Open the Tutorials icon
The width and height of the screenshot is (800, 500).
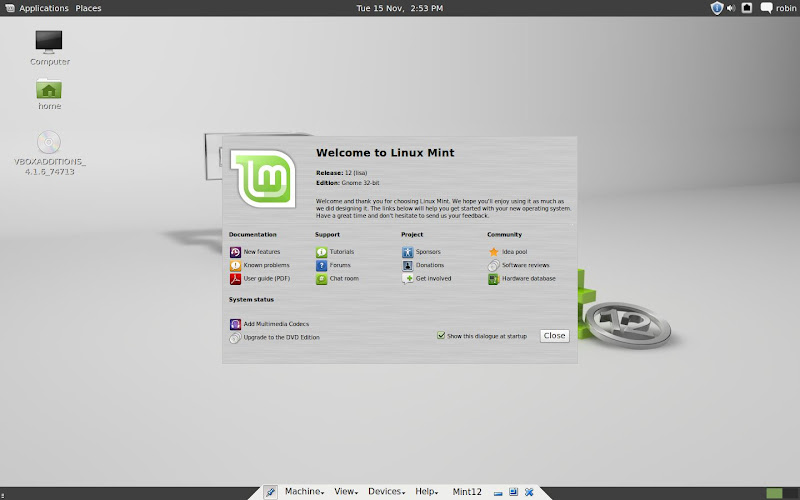tap(321, 252)
